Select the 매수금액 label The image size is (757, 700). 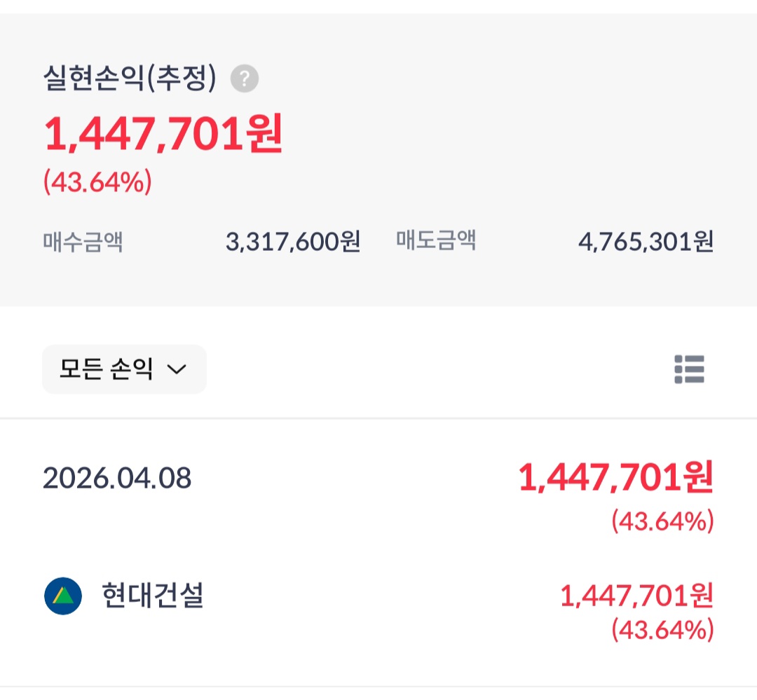pyautogui.click(x=83, y=242)
